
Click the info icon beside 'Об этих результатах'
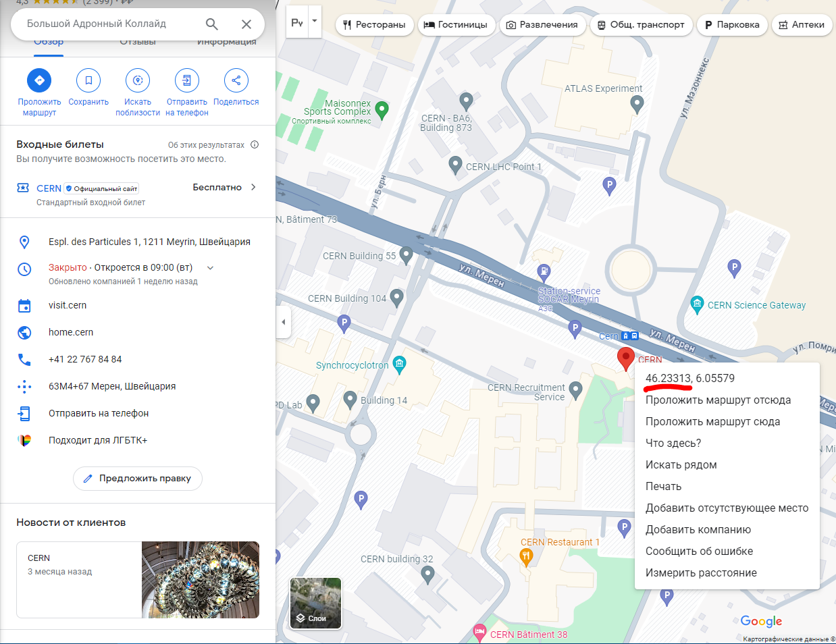click(x=255, y=144)
